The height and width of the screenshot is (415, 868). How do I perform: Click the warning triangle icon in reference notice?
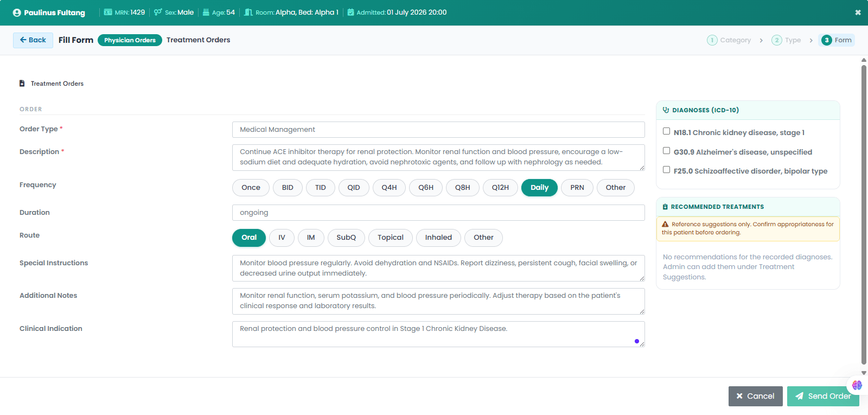coord(665,224)
